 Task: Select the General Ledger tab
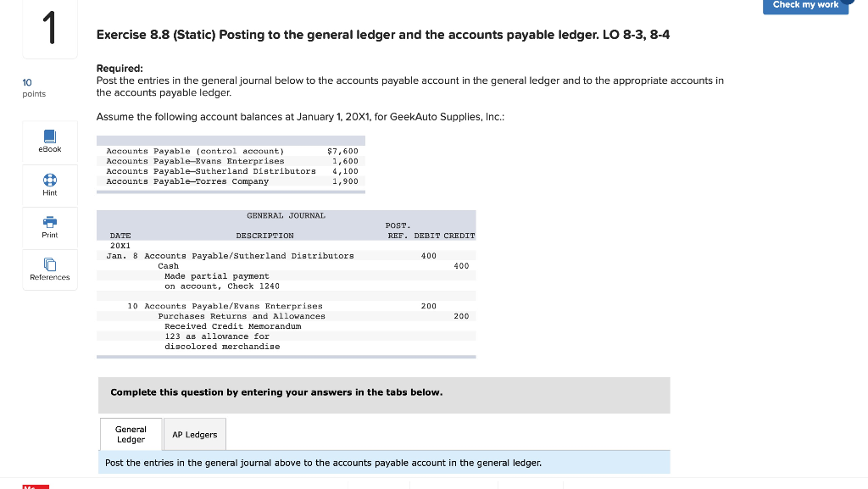point(131,434)
